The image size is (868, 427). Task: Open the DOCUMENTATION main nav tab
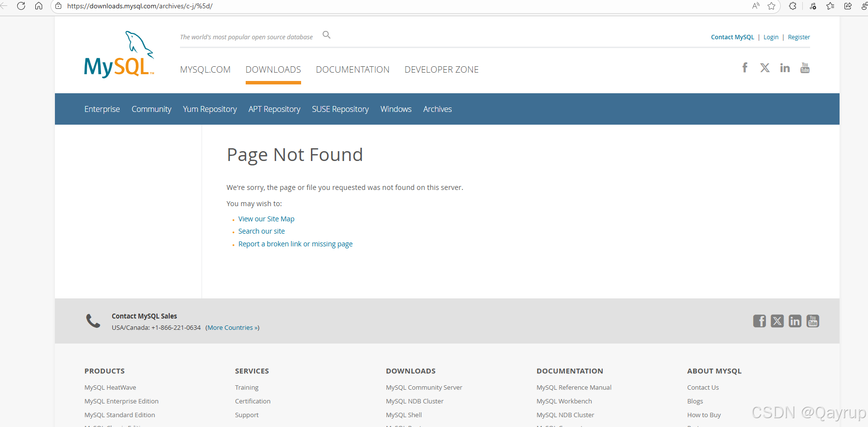[x=353, y=70]
